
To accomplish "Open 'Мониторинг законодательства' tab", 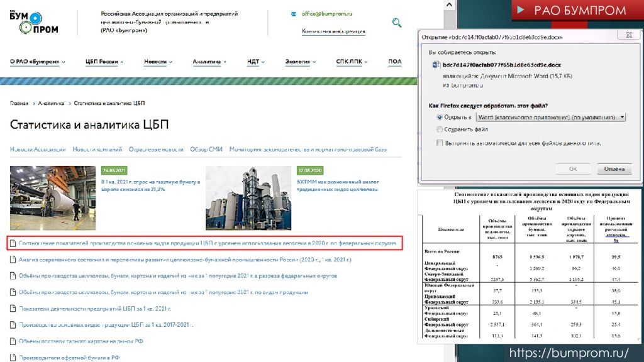I will [308, 150].
